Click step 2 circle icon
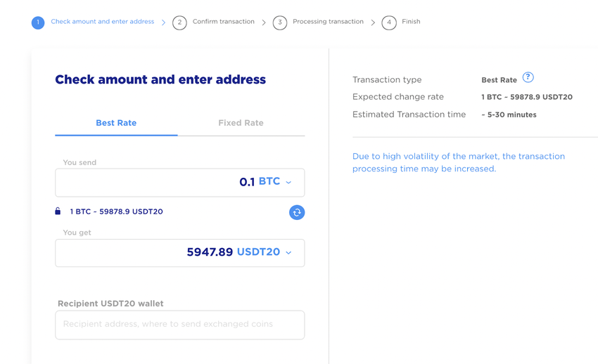This screenshot has width=598, height=364. [x=179, y=22]
